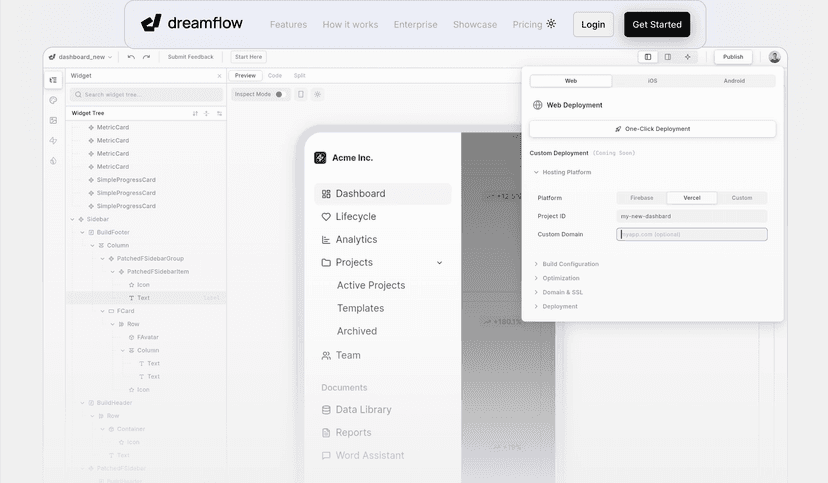This screenshot has width=828, height=483.
Task: Open the image assets icon in left rail
Action: (53, 120)
